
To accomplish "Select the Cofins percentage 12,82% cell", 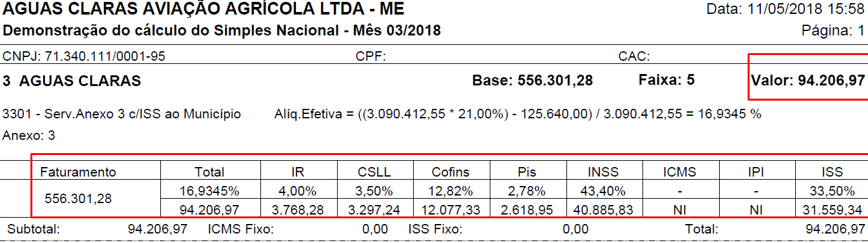I will click(450, 191).
